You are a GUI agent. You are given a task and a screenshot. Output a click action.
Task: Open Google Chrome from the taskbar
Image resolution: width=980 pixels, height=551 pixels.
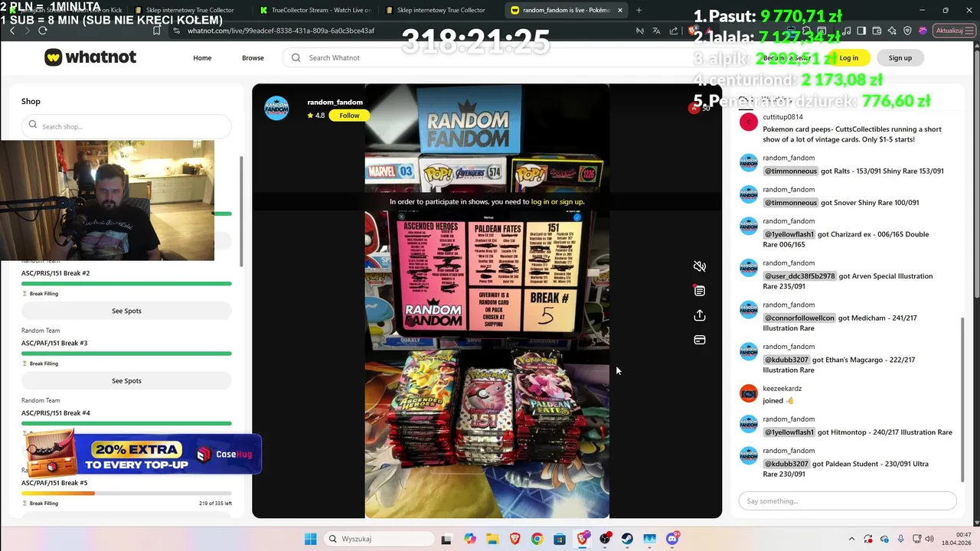click(x=537, y=539)
